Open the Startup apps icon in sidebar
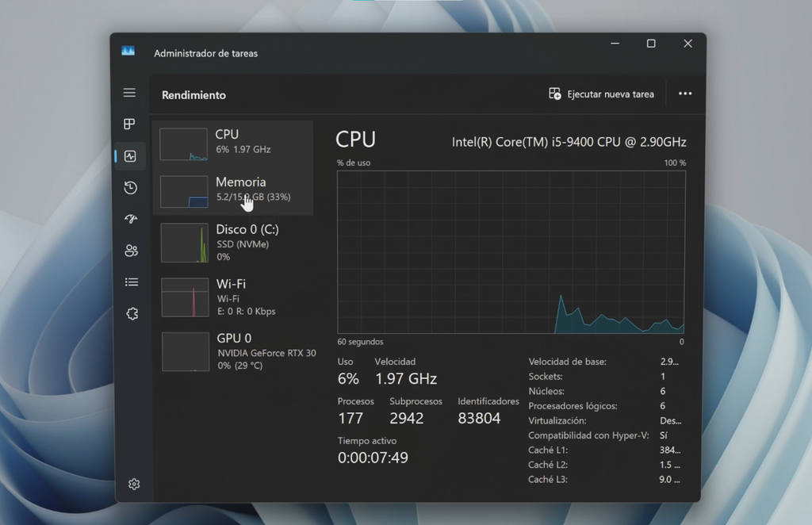This screenshot has width=812, height=525. [x=131, y=219]
